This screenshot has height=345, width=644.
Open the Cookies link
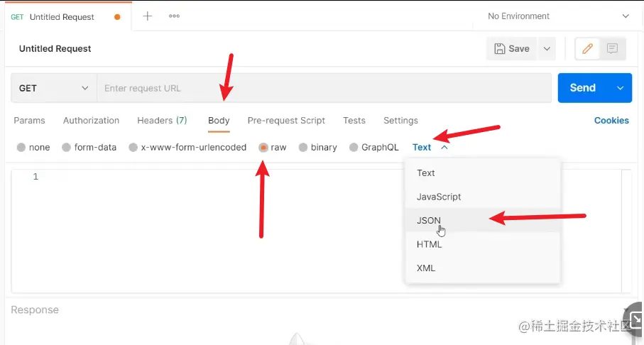pos(611,121)
